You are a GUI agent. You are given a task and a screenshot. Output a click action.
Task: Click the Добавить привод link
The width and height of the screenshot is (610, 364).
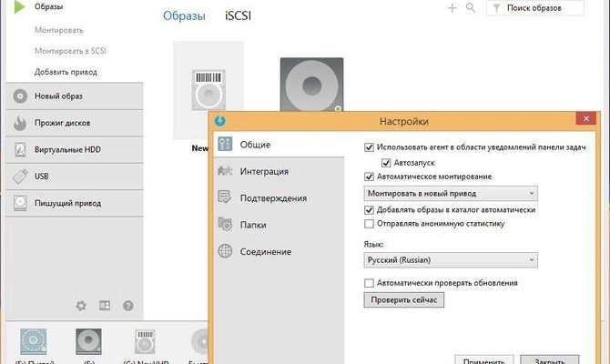pyautogui.click(x=66, y=71)
